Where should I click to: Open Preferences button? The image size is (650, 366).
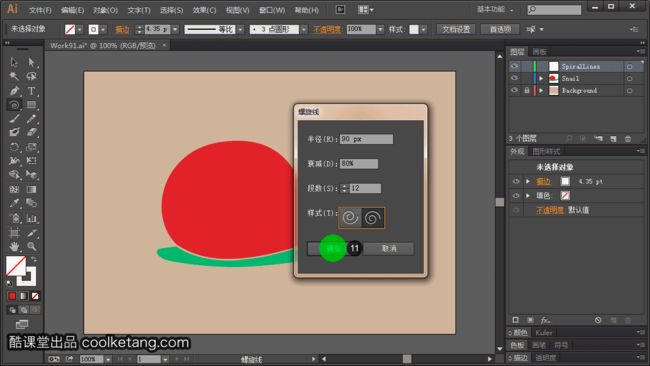(500, 29)
